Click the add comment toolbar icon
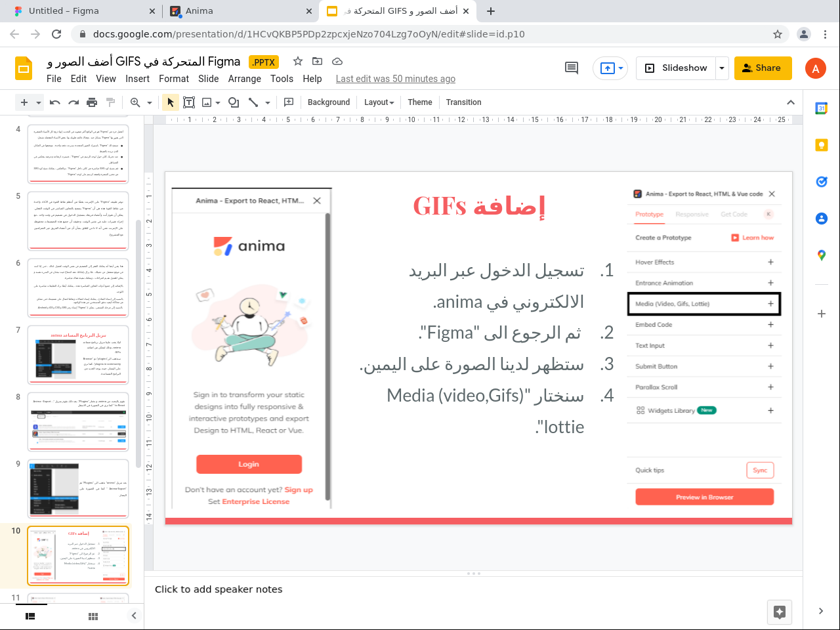Viewport: 840px width, 630px height. [x=289, y=102]
